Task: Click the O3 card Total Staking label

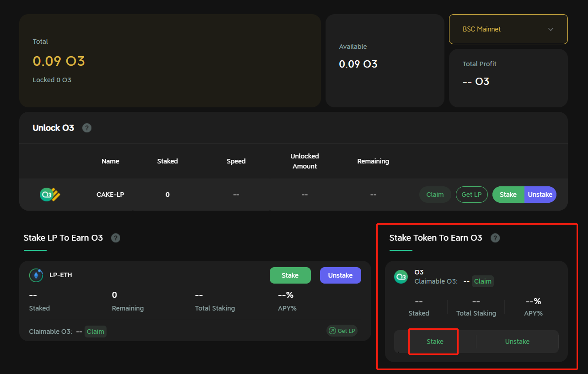Action: tap(476, 313)
